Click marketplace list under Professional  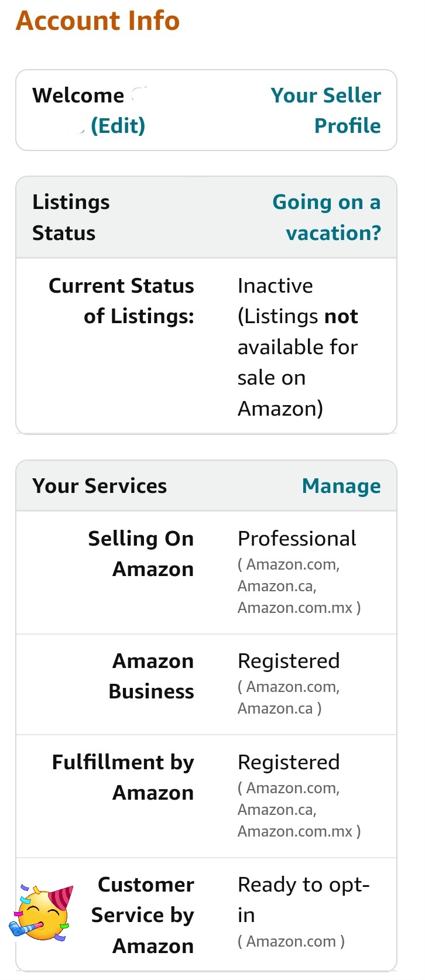pos(299,586)
